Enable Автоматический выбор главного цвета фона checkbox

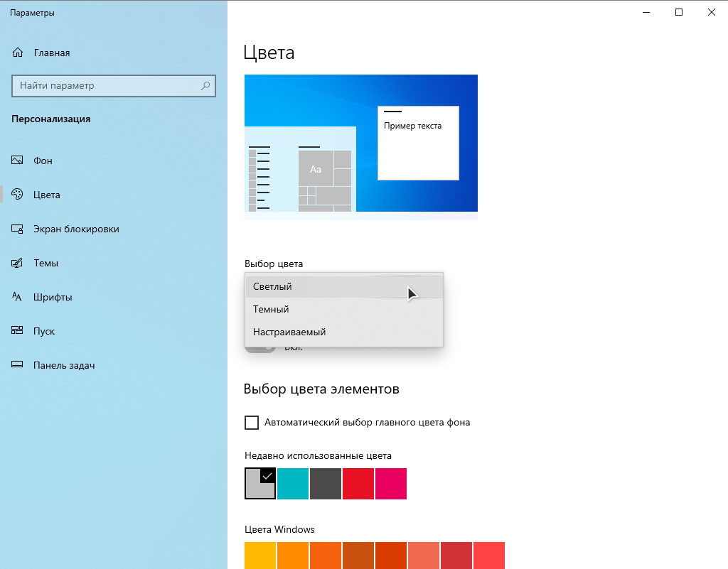252,423
